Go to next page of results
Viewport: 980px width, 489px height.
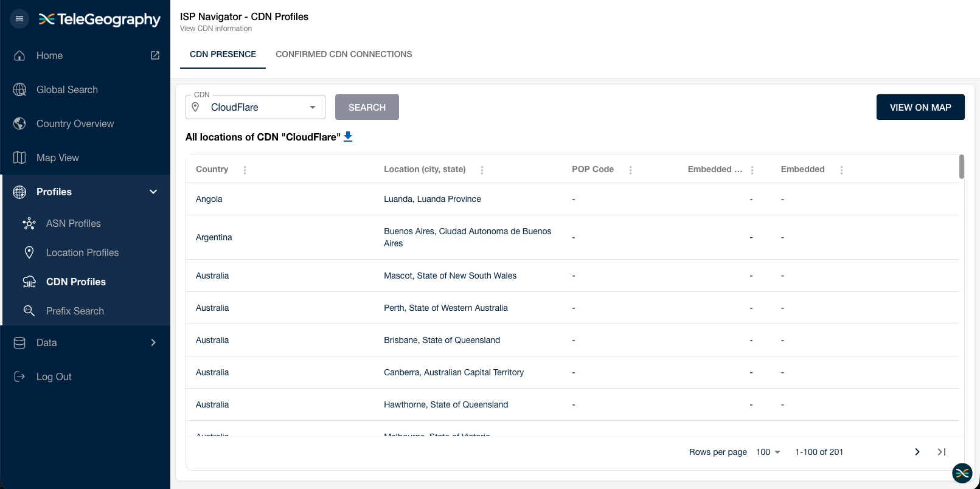[917, 452]
